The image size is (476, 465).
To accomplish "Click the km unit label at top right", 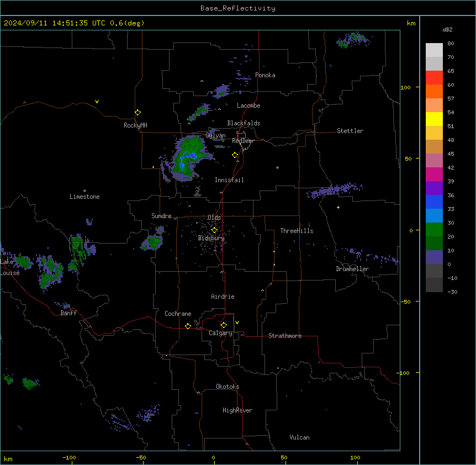I will coord(411,23).
